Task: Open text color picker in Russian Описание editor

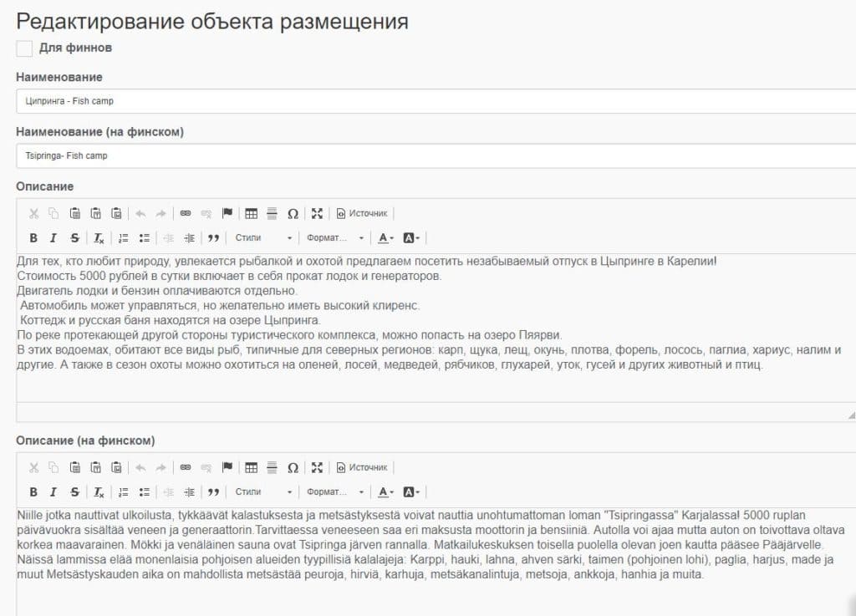Action: coord(385,238)
